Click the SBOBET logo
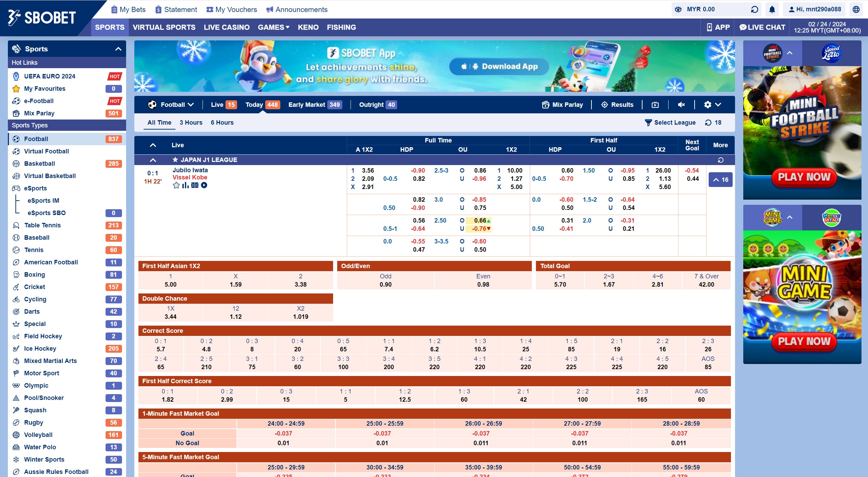The image size is (868, 477). 42,18
